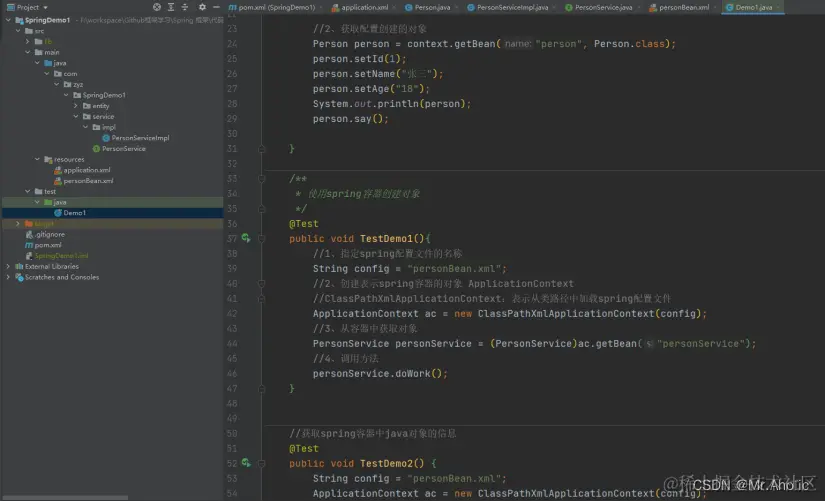
Task: Switch to Person.java tab
Action: pos(432,7)
